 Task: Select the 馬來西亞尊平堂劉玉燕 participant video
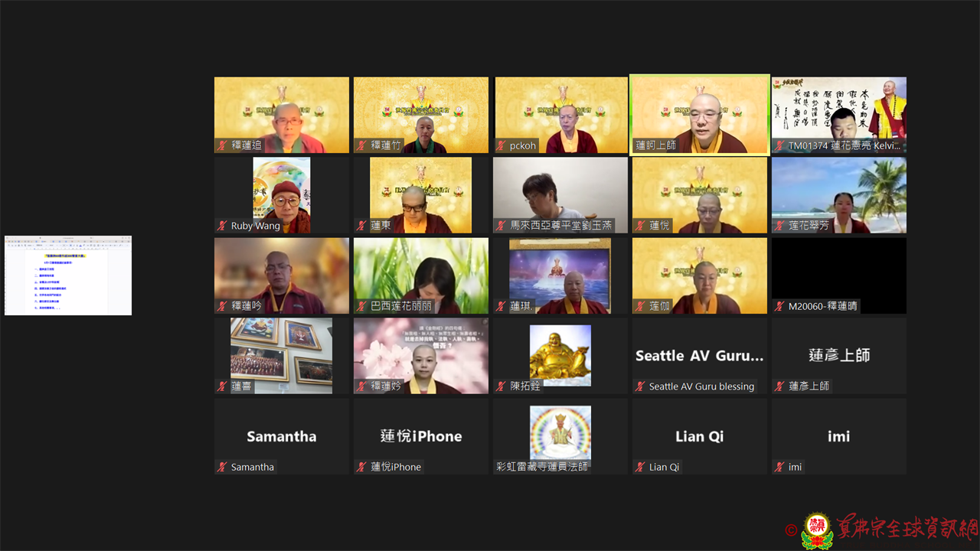pyautogui.click(x=560, y=195)
